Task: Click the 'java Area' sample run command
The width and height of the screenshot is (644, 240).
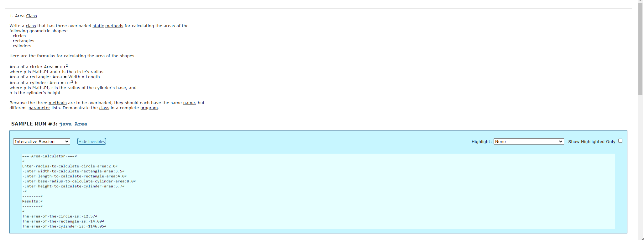Action: pyautogui.click(x=73, y=124)
